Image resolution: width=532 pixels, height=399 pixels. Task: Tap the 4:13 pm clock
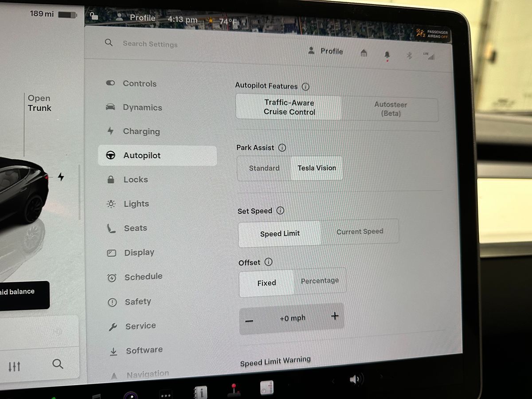pos(182,20)
